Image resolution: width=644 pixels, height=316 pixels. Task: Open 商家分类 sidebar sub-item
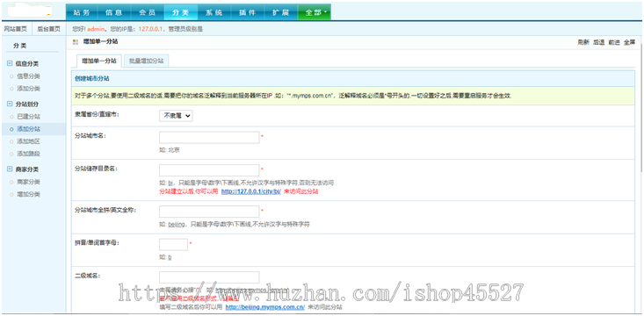point(28,182)
